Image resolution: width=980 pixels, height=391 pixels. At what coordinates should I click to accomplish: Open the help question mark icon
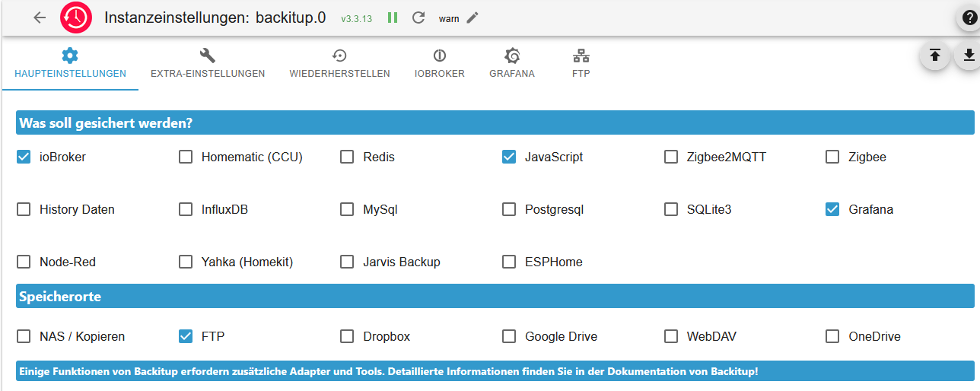click(x=969, y=18)
